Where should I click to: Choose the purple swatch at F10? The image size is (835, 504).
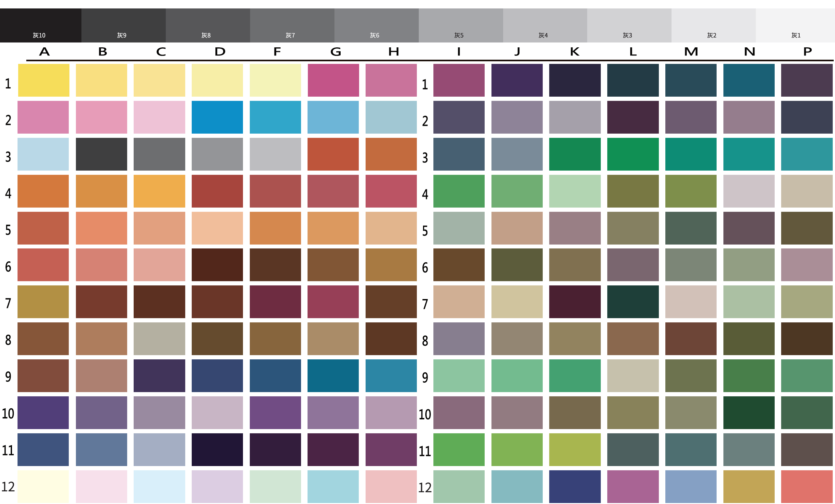[x=275, y=413]
